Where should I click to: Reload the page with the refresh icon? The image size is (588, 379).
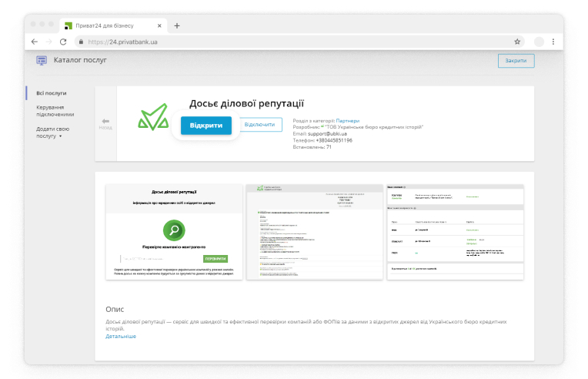tap(63, 42)
